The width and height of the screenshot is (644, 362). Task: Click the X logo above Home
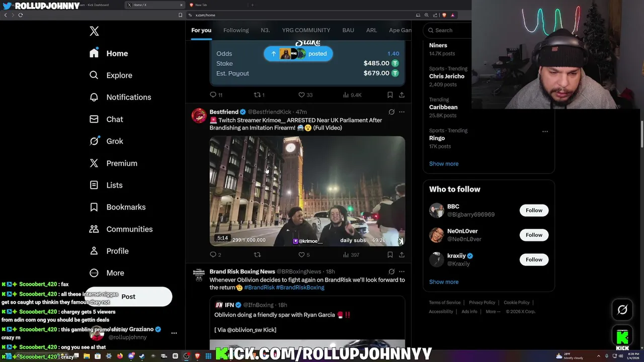pyautogui.click(x=94, y=31)
